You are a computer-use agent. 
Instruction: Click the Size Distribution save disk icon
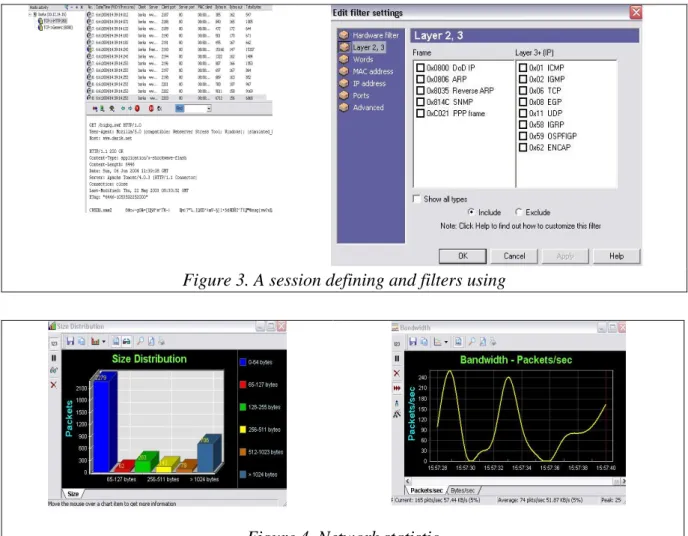[x=70, y=341]
